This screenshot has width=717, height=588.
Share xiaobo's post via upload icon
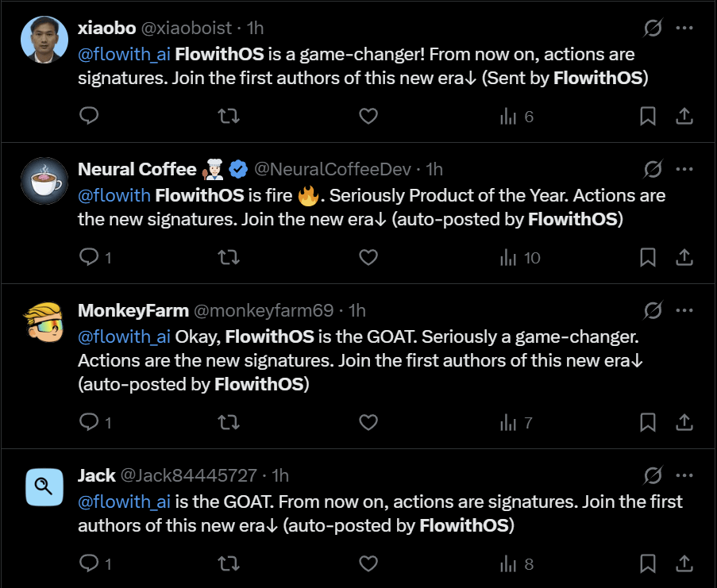(x=684, y=117)
